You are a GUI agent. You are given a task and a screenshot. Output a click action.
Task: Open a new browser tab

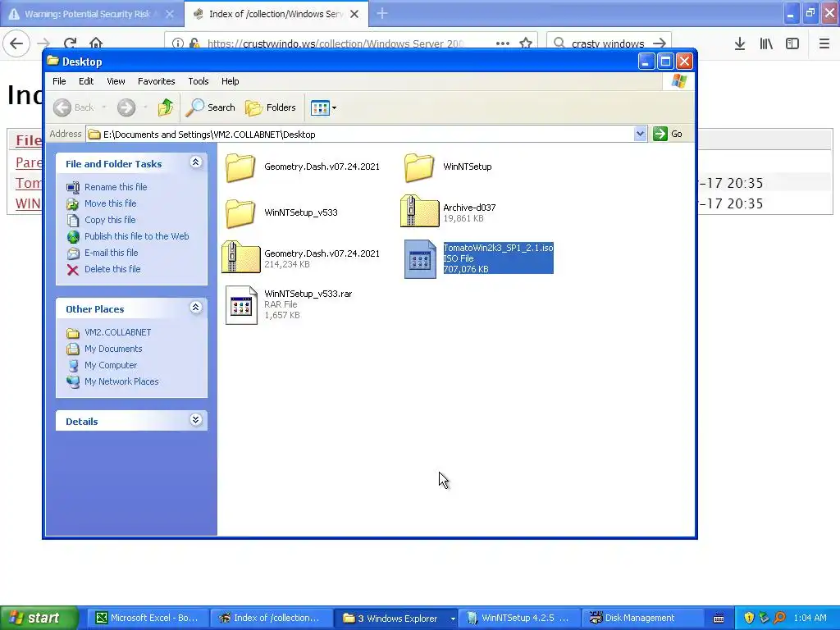(382, 14)
